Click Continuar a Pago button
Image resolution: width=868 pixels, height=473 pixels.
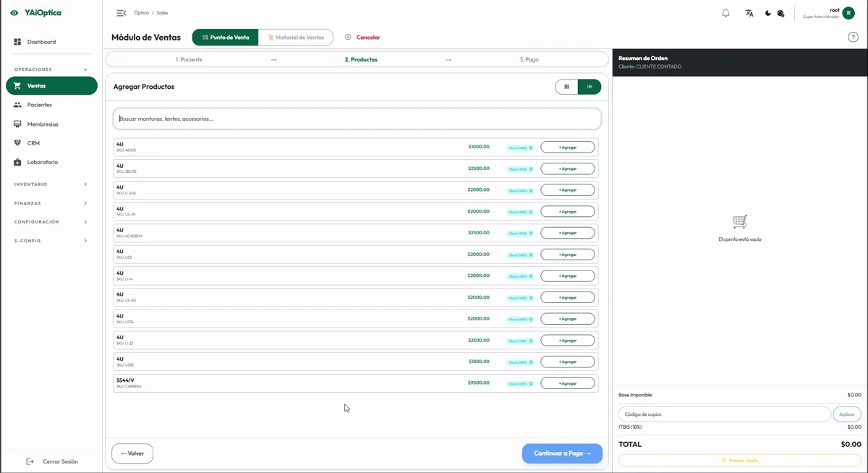point(562,453)
